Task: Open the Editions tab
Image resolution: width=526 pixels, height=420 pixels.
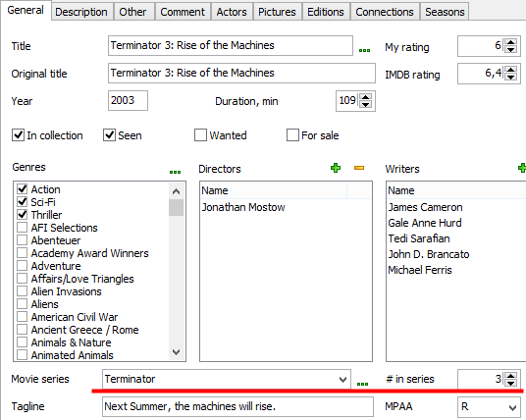Action: pos(326,12)
